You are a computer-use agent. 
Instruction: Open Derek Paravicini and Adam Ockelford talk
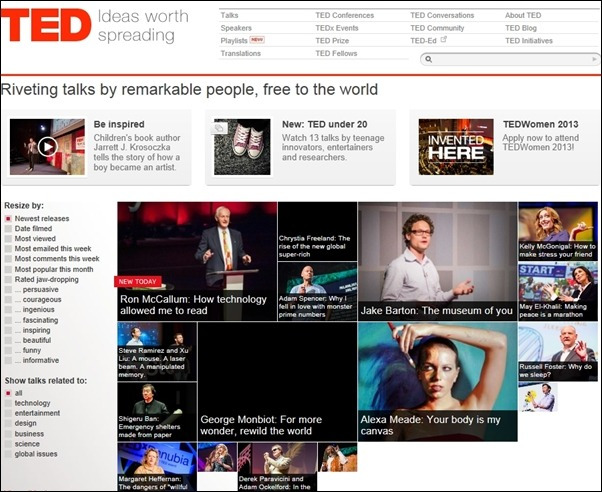[x=277, y=467]
